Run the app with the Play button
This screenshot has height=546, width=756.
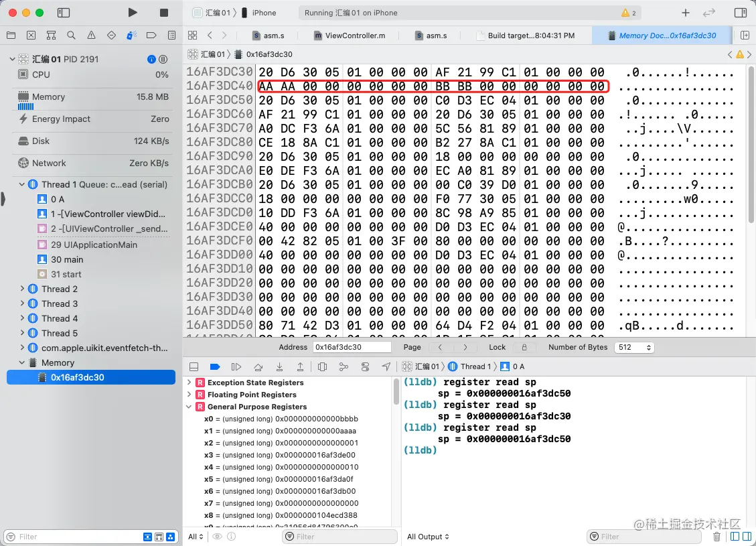(133, 13)
